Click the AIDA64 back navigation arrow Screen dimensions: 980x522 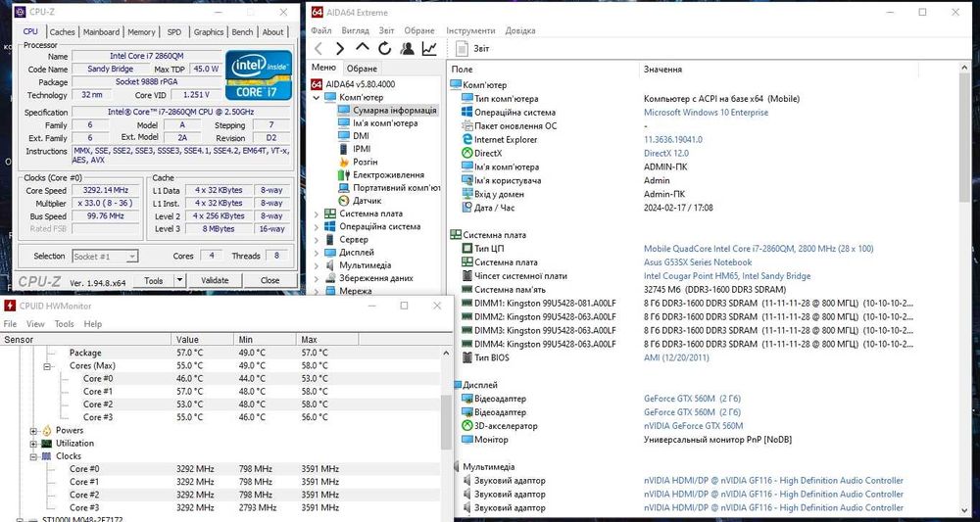(x=318, y=48)
